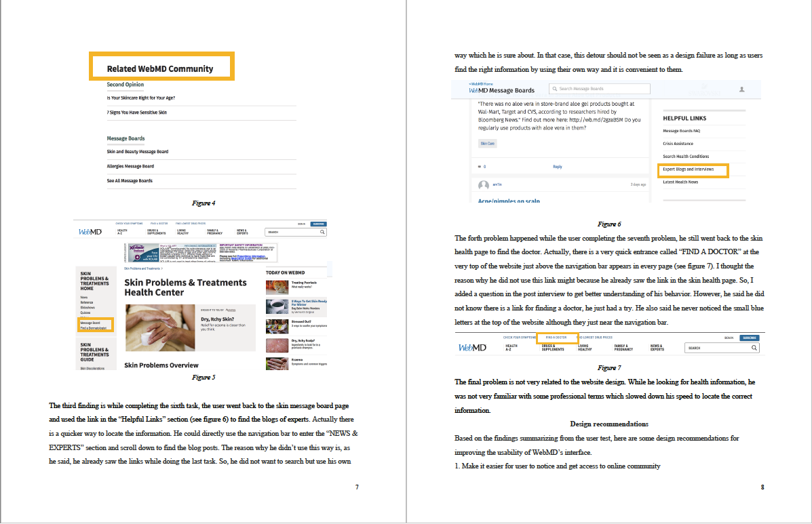Screen dimensions: 812x524
Task: Click the WebMD logo in Figure 5
Action: point(90,232)
